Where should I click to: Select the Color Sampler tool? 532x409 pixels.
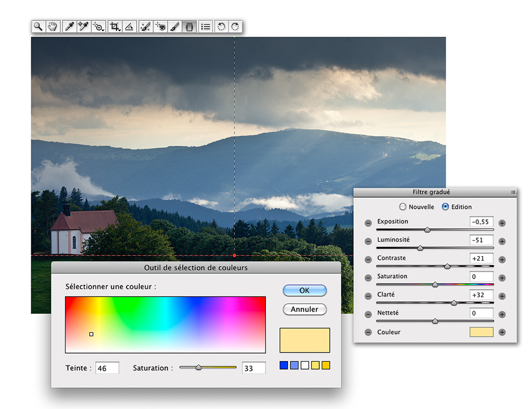point(84,27)
